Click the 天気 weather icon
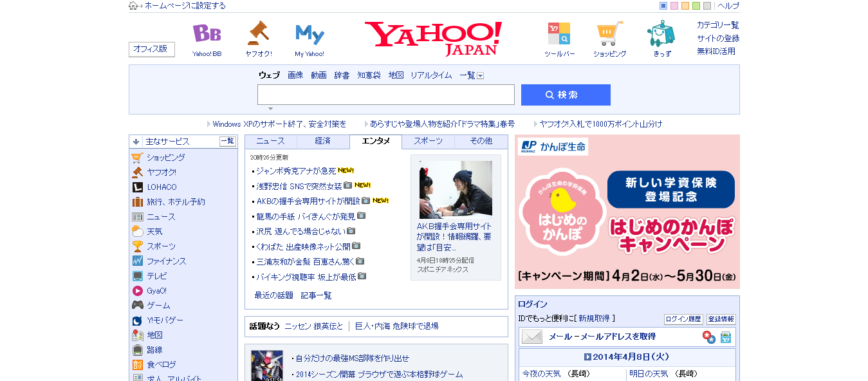The height and width of the screenshot is (381, 868). 137,232
